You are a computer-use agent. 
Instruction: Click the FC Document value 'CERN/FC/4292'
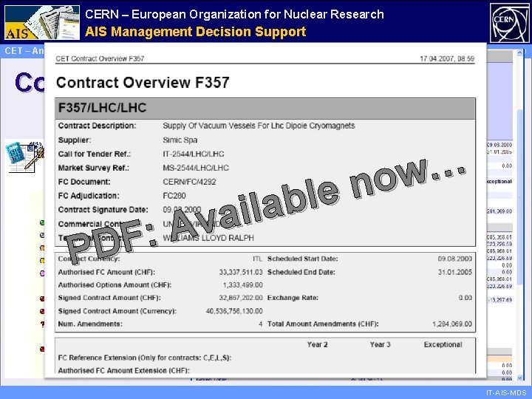(x=189, y=182)
